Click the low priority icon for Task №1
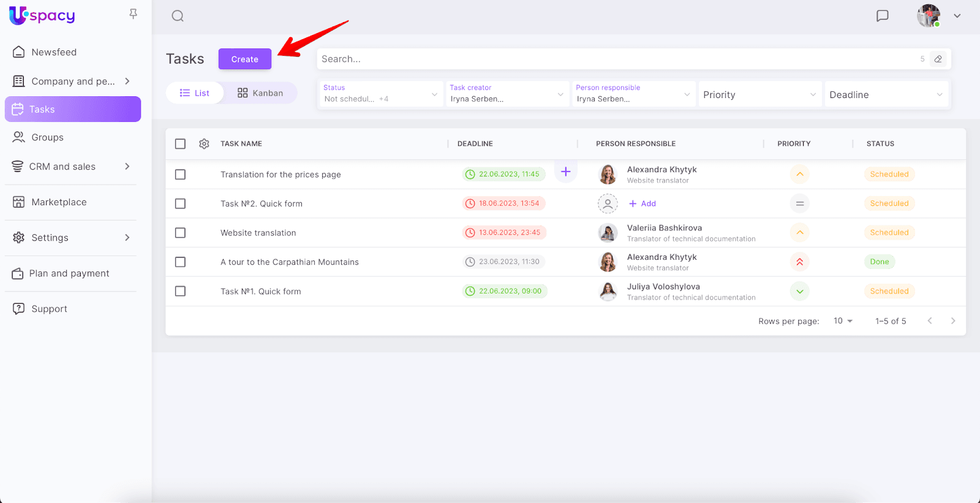Image resolution: width=980 pixels, height=503 pixels. click(799, 292)
